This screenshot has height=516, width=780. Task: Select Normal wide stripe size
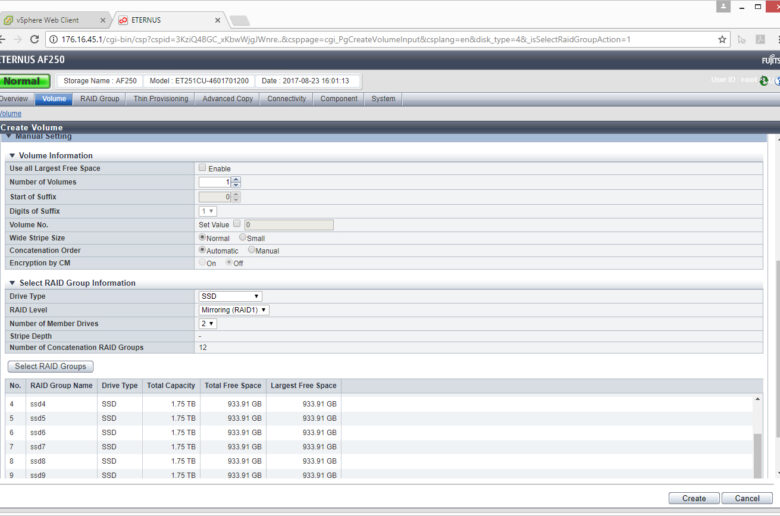[x=202, y=237]
